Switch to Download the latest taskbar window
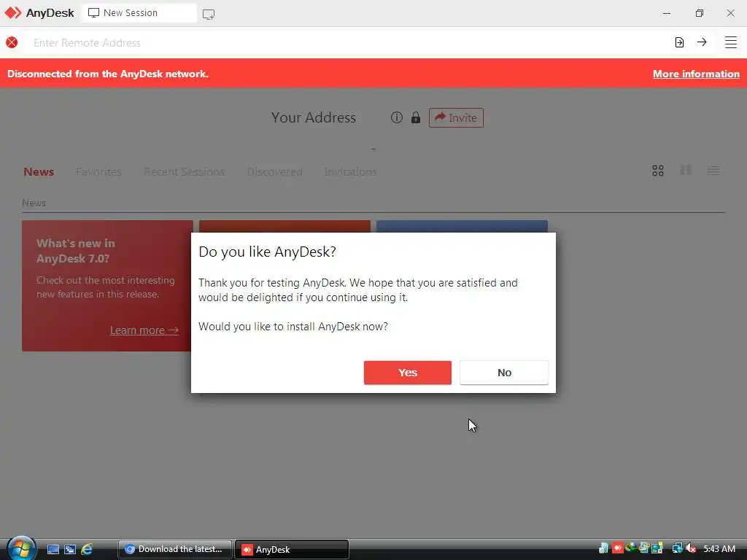Viewport: 747px width, 560px height. tap(175, 549)
